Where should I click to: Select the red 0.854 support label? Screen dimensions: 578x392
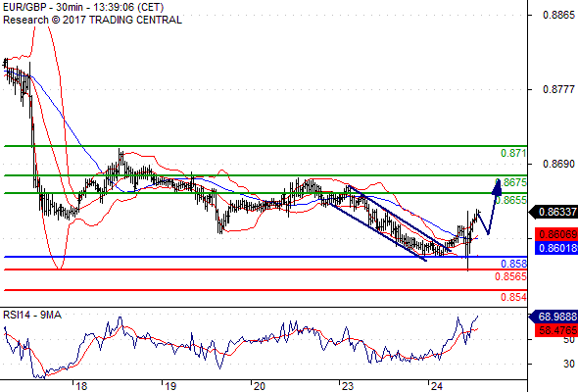pos(513,297)
